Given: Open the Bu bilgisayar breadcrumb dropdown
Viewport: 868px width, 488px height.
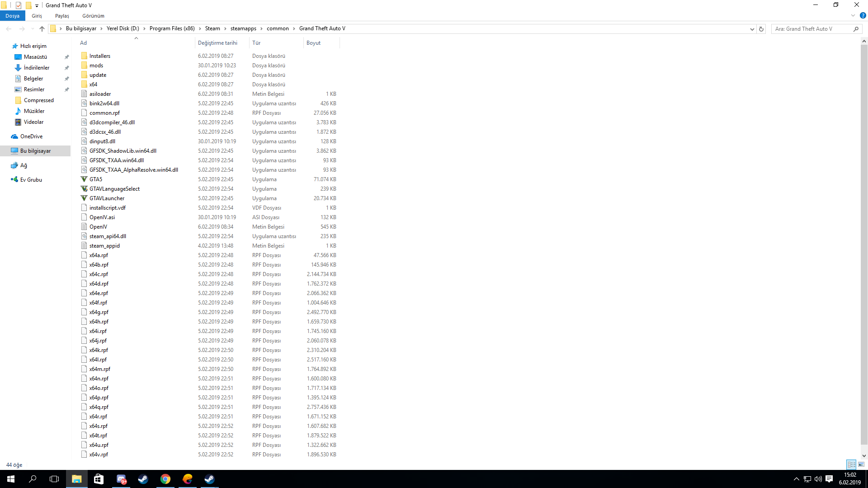Looking at the screenshot, I should [x=102, y=28].
